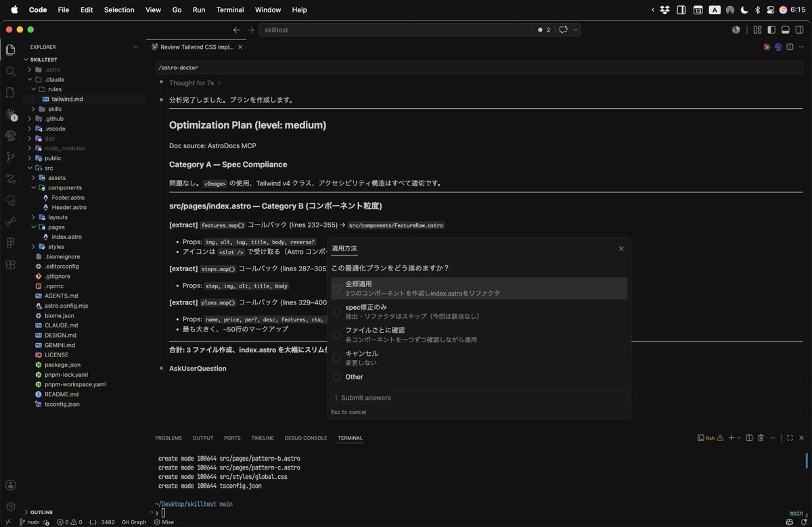This screenshot has height=527, width=812.
Task: Go forward with the right arrow
Action: click(x=251, y=30)
